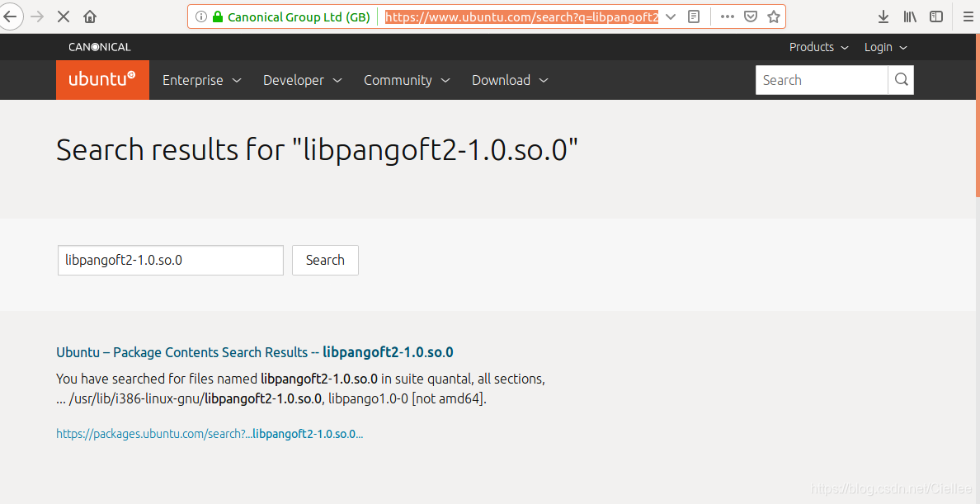The image size is (980, 504).
Task: Click the libpangoft2-1.0.so.0 search query box
Action: click(x=171, y=260)
